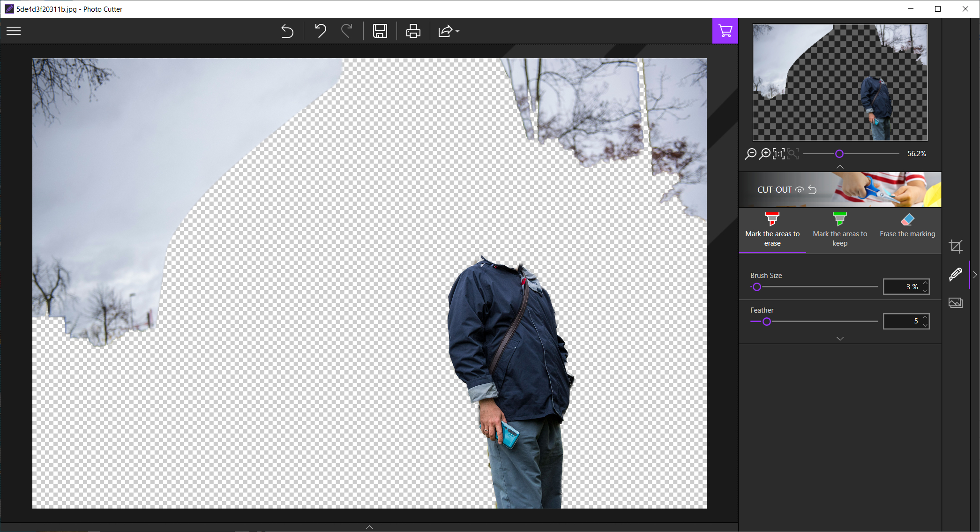The height and width of the screenshot is (532, 980).
Task: Select Mark the areas to keep
Action: coord(839,230)
